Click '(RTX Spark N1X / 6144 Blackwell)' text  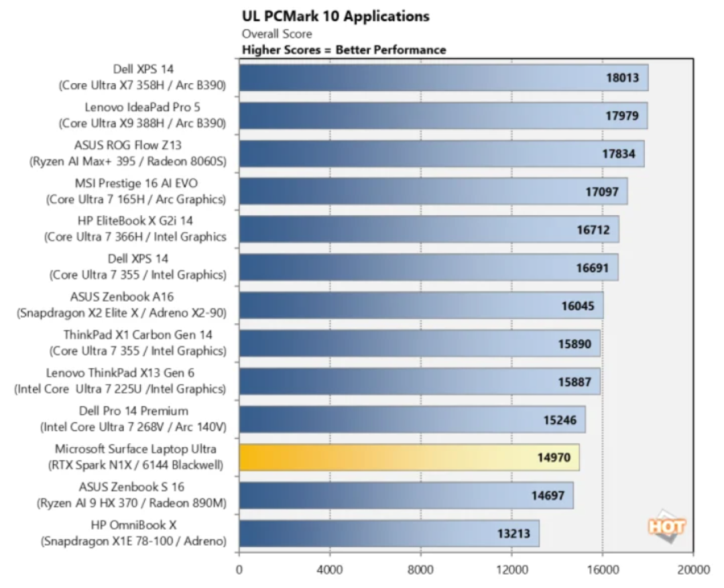pos(135,465)
